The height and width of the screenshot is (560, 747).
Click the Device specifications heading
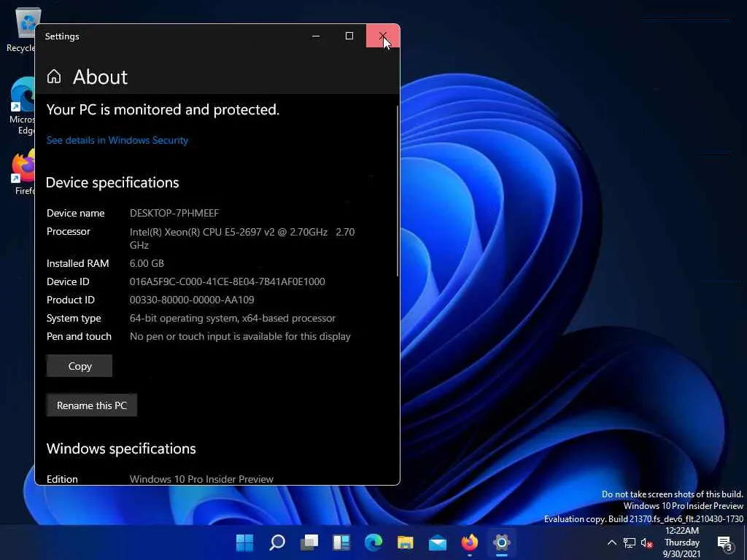[x=112, y=182]
